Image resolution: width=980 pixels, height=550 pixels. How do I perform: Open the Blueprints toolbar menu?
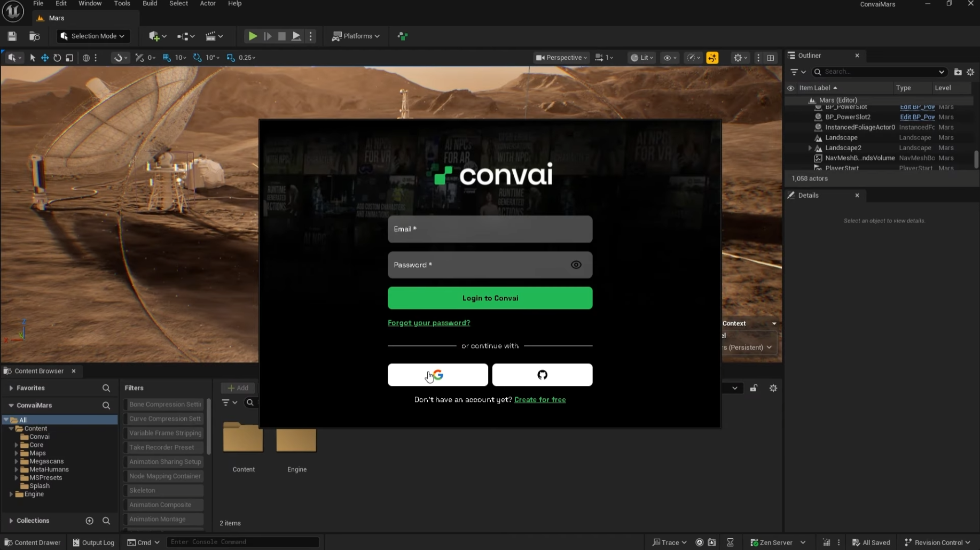point(186,36)
